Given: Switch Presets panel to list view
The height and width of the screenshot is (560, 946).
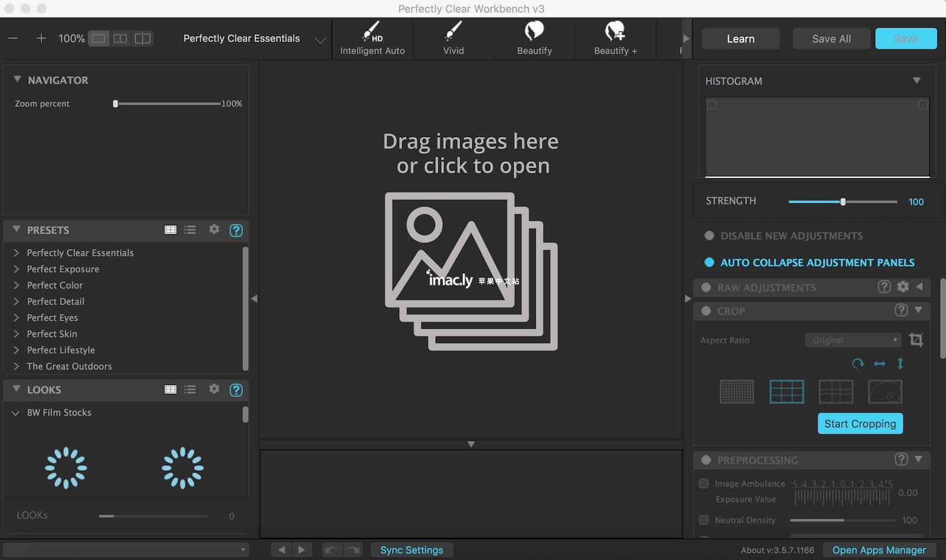Looking at the screenshot, I should click(x=190, y=229).
